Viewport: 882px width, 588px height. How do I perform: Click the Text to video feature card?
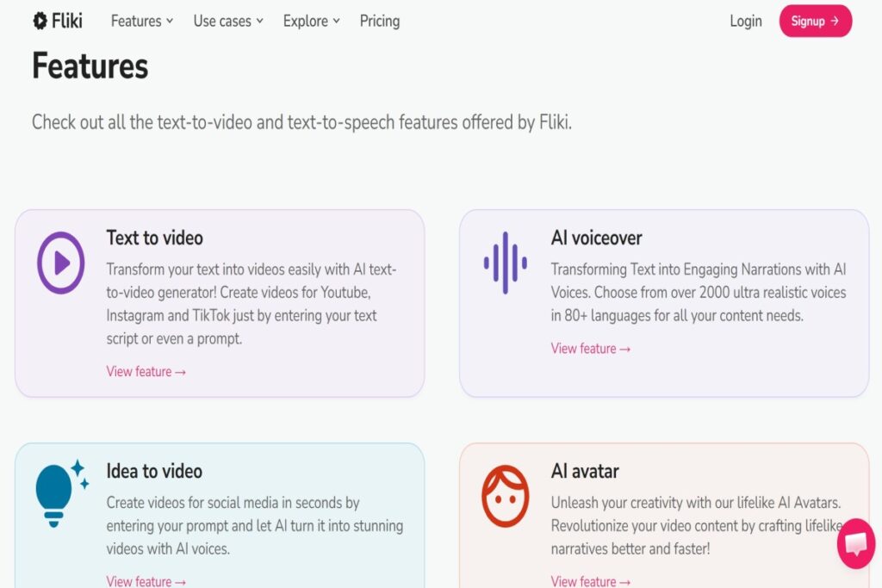(x=220, y=301)
